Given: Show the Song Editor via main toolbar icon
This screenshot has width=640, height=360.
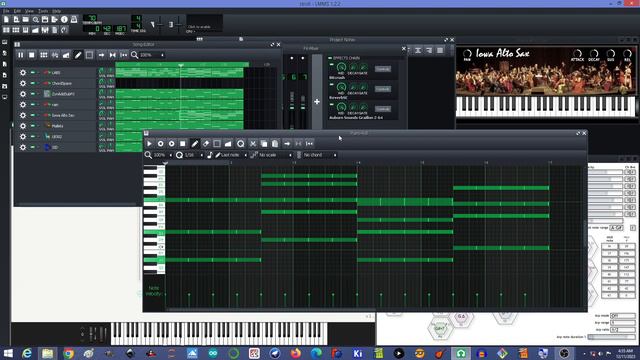Looking at the screenshot, I should [6, 30].
